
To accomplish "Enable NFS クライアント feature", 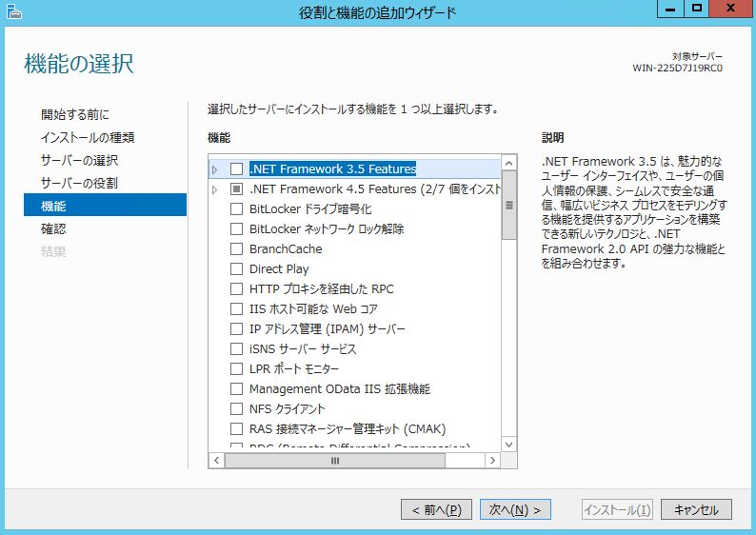I will pos(236,409).
